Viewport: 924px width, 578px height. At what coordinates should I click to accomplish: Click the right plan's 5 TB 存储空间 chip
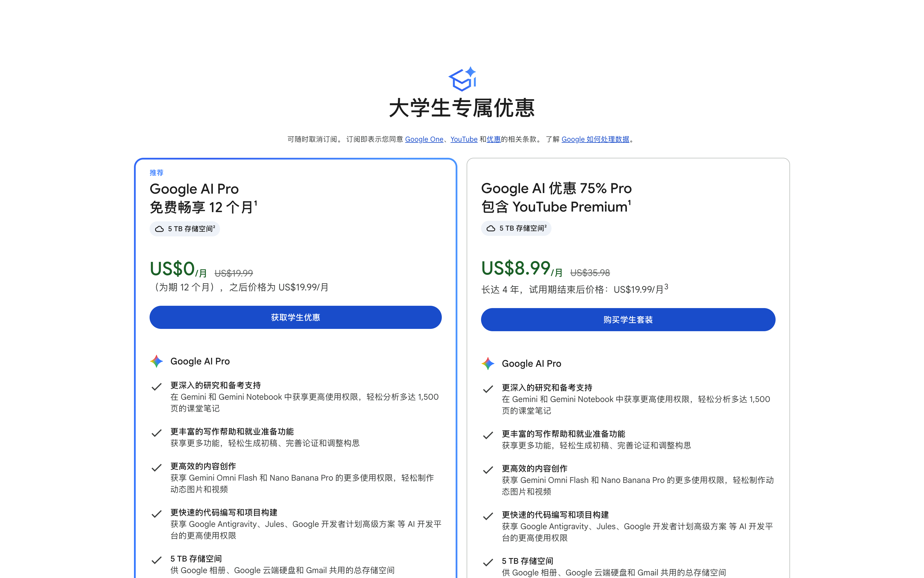click(516, 228)
